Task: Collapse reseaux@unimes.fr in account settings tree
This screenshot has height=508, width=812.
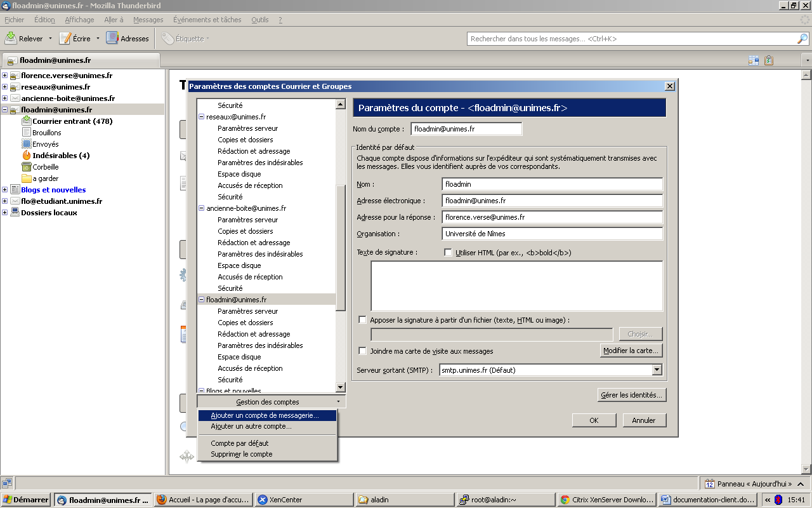Action: click(202, 117)
